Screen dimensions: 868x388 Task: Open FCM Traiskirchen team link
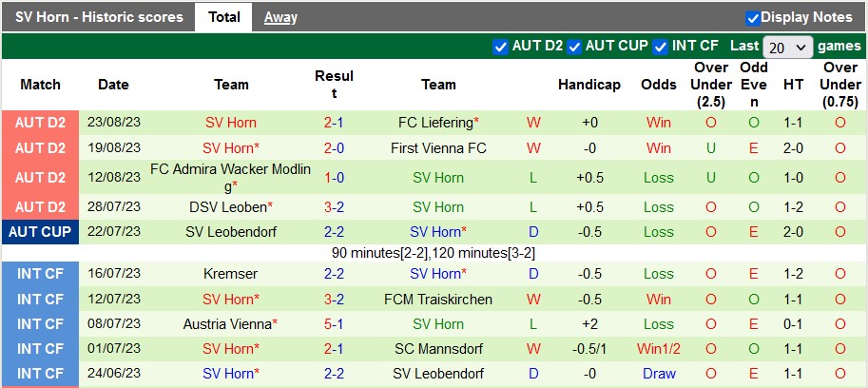[x=438, y=300]
